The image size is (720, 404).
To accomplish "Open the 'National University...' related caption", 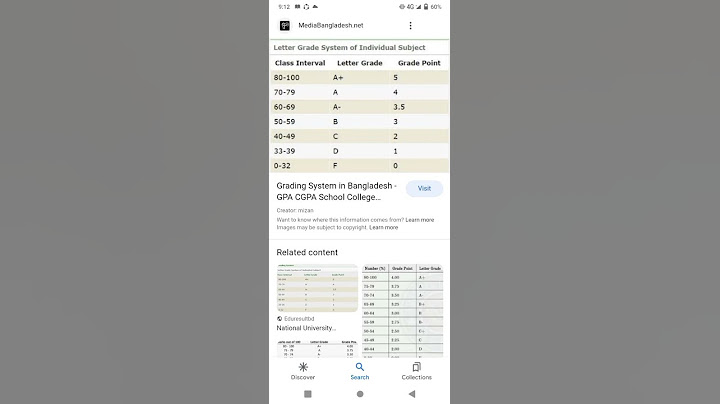I will (x=306, y=328).
